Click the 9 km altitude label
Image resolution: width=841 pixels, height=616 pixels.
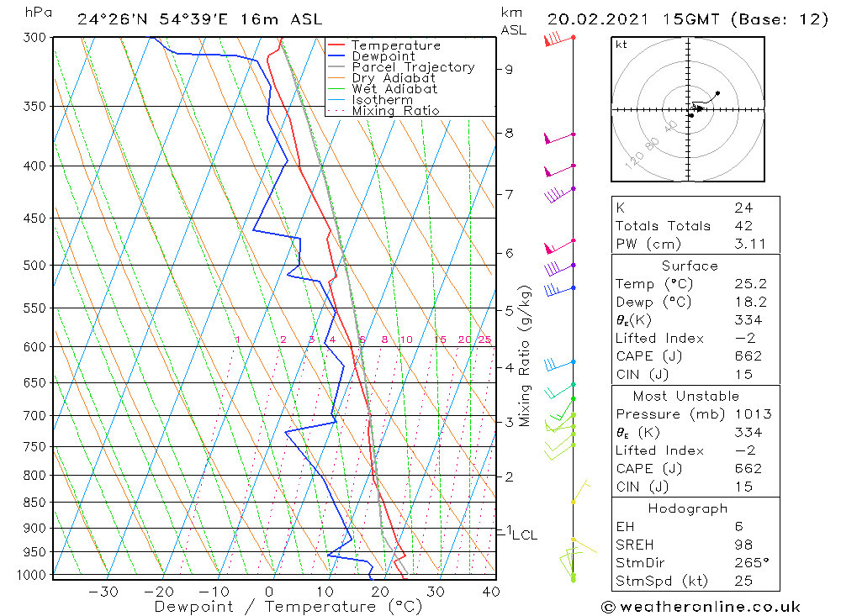click(x=509, y=70)
